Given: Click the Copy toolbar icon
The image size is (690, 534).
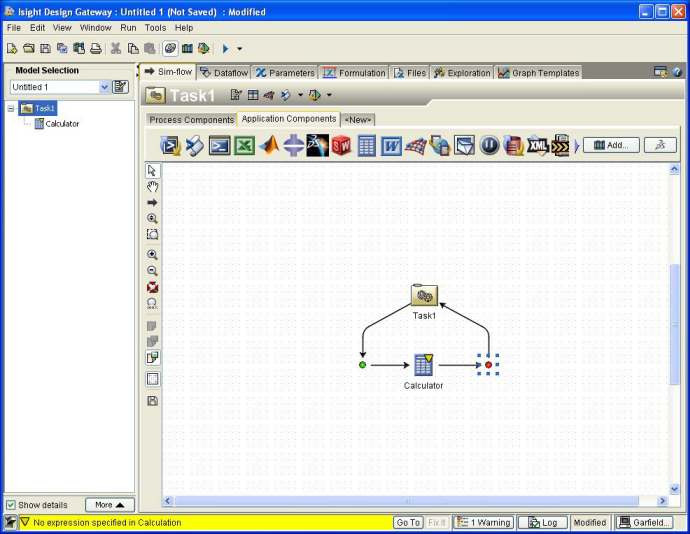Looking at the screenshot, I should pyautogui.click(x=133, y=48).
